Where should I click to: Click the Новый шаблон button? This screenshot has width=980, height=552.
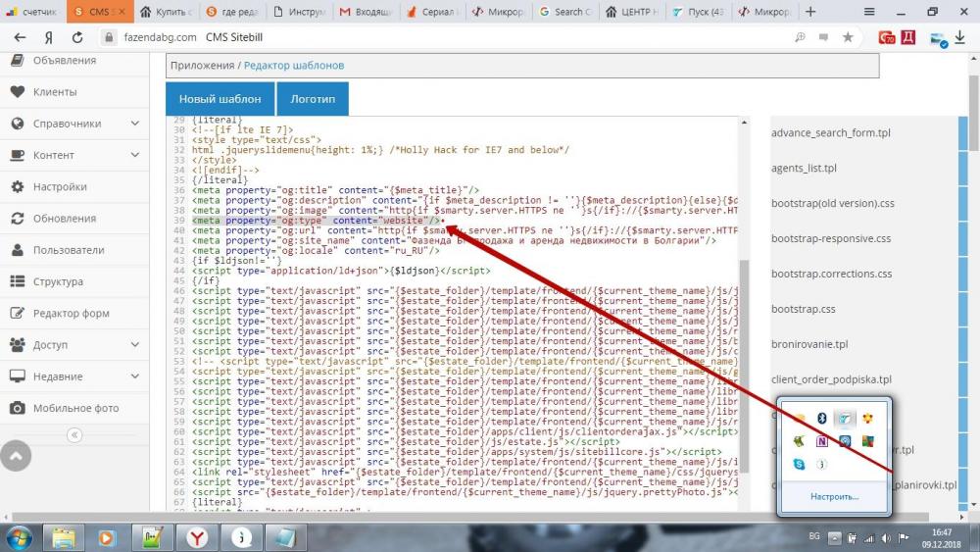(x=220, y=99)
